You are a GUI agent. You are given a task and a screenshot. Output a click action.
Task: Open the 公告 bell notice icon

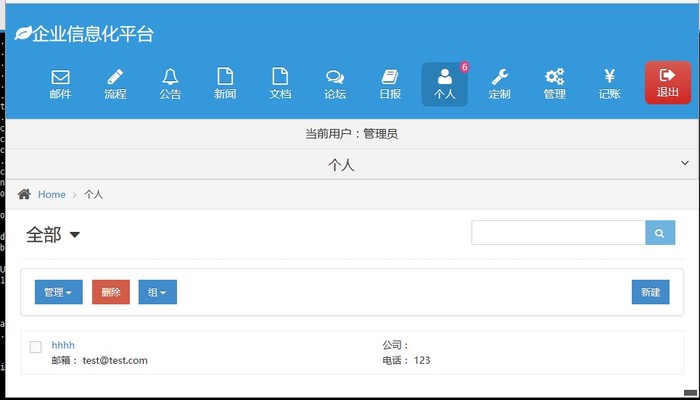(x=170, y=84)
